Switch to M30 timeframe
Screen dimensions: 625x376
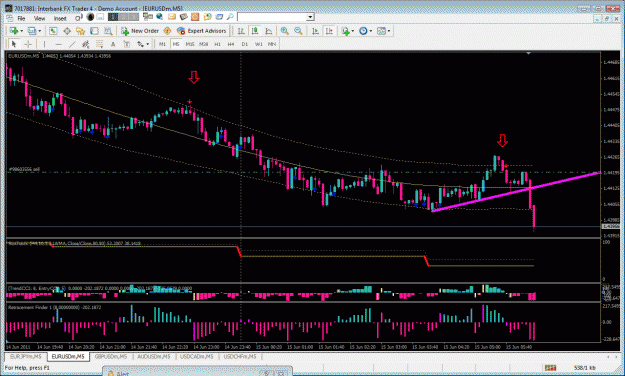coord(204,44)
